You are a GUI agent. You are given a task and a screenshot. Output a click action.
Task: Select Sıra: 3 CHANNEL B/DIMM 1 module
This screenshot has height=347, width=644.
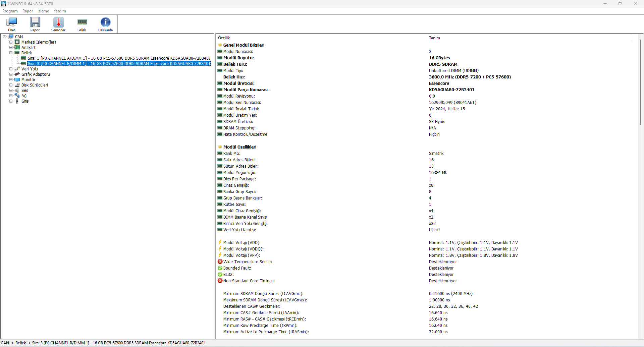[119, 63]
